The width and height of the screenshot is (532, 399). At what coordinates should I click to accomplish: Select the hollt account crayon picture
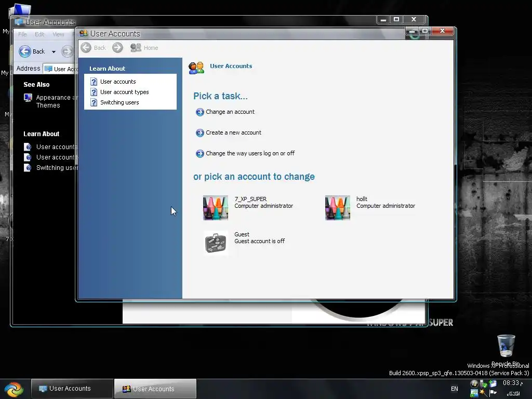337,208
